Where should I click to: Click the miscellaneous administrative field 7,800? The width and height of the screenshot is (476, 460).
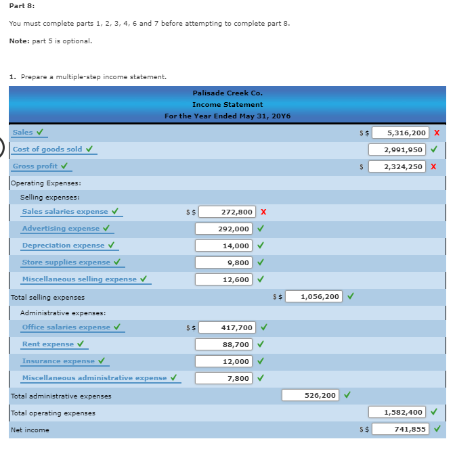click(x=223, y=379)
